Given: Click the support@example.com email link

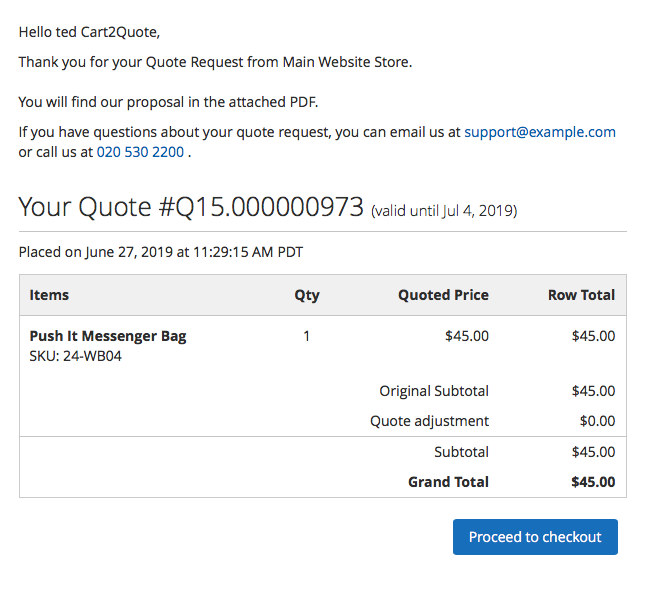Looking at the screenshot, I should coord(539,132).
